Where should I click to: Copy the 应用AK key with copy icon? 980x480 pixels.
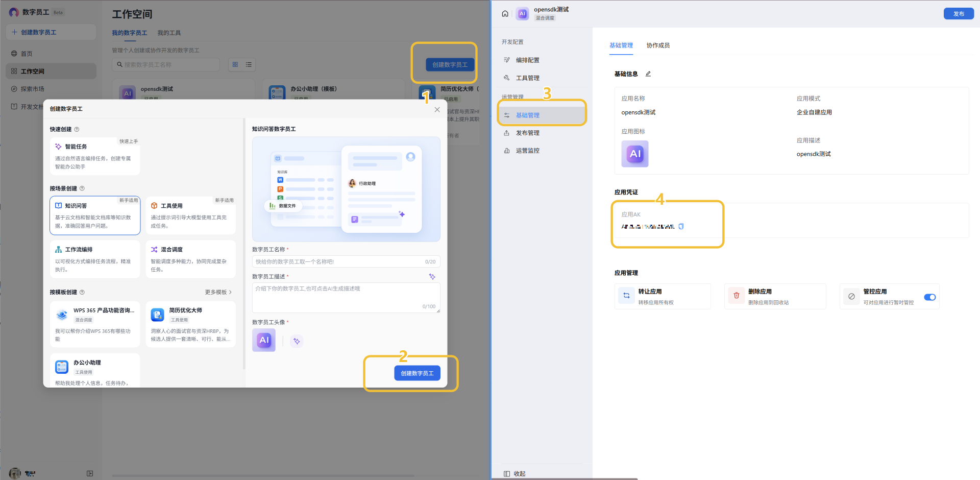coord(681,227)
